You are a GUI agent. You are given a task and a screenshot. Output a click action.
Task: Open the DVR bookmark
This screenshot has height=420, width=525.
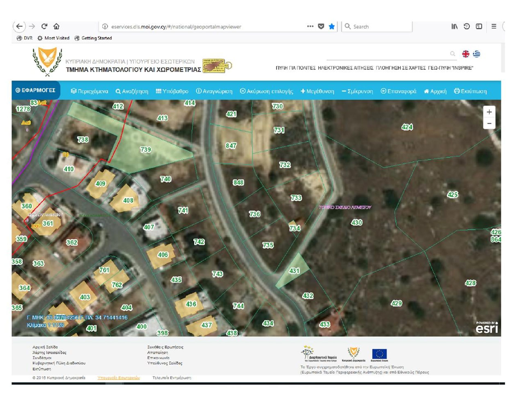pos(25,38)
